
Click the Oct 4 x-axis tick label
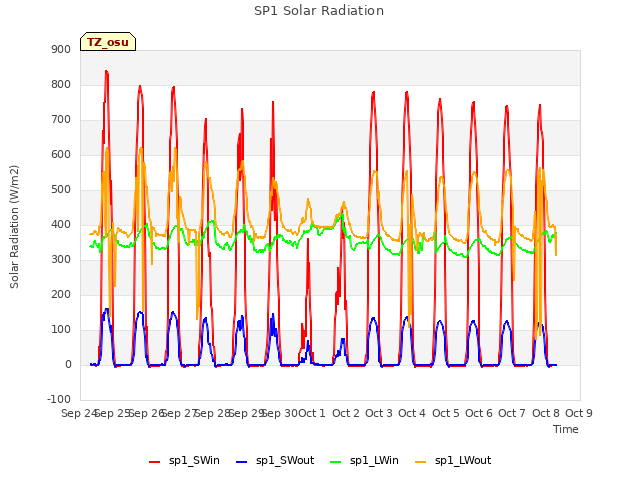coord(412,413)
